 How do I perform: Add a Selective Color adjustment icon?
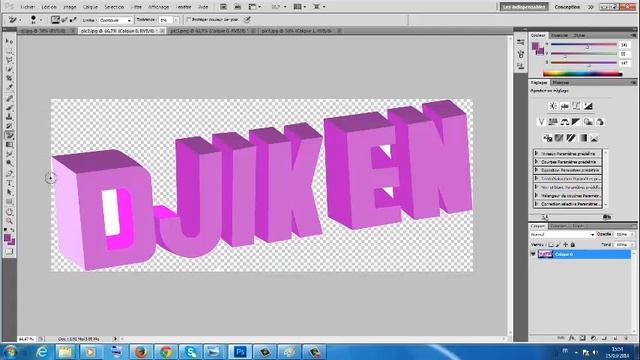(594, 138)
